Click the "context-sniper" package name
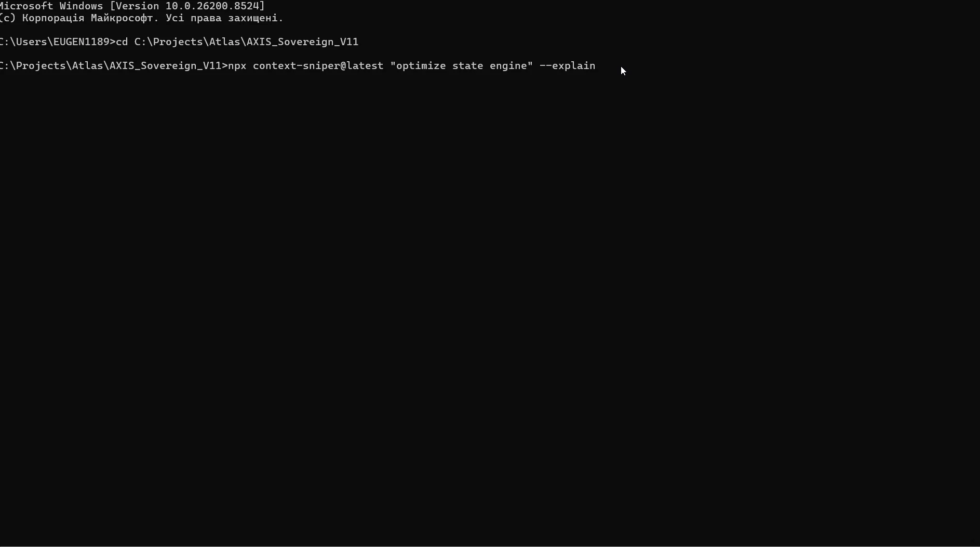This screenshot has height=547, width=980. pos(297,66)
